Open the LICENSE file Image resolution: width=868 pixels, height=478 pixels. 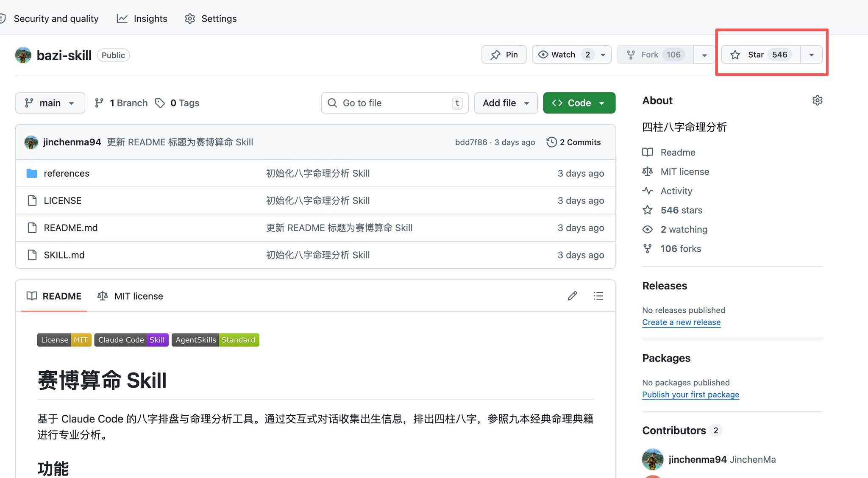pos(62,200)
